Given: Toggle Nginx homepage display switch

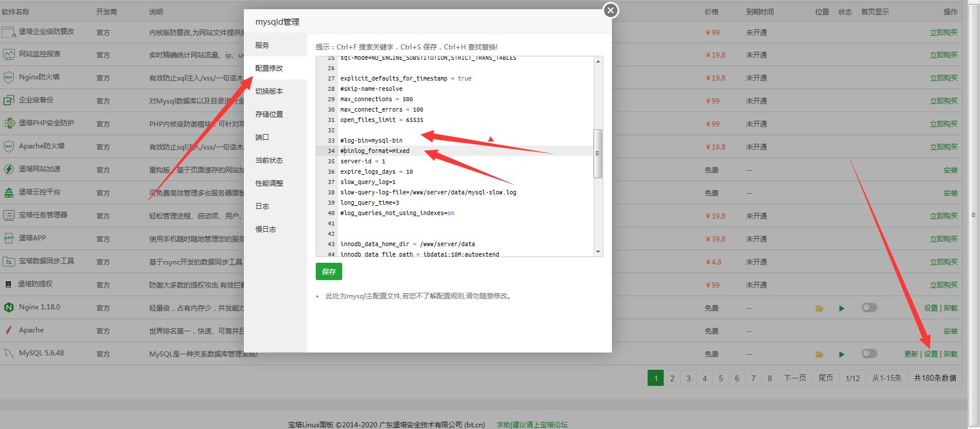Looking at the screenshot, I should 869,308.
